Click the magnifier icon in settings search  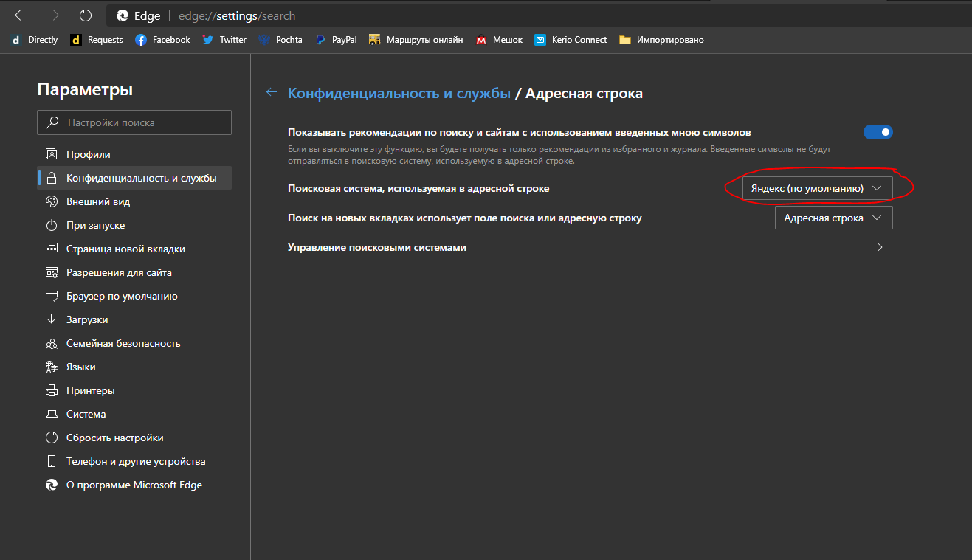52,122
